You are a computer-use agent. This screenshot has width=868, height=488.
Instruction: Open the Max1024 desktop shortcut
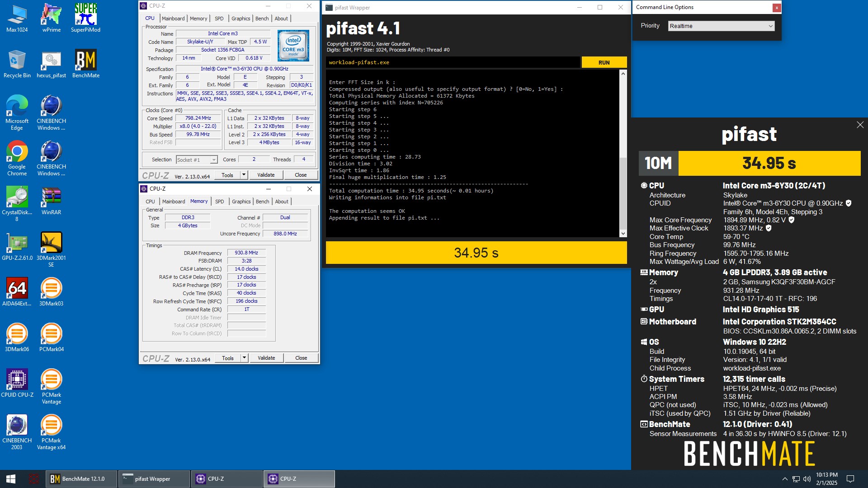click(17, 18)
